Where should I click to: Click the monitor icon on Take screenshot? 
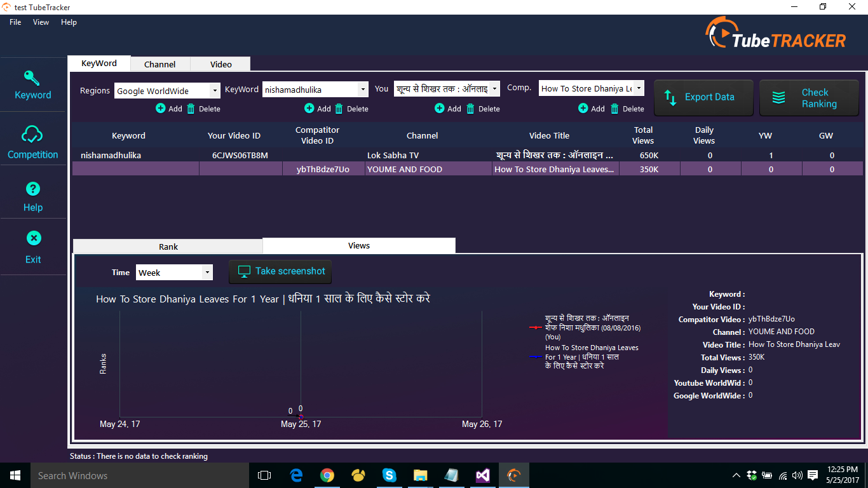pyautogui.click(x=244, y=271)
